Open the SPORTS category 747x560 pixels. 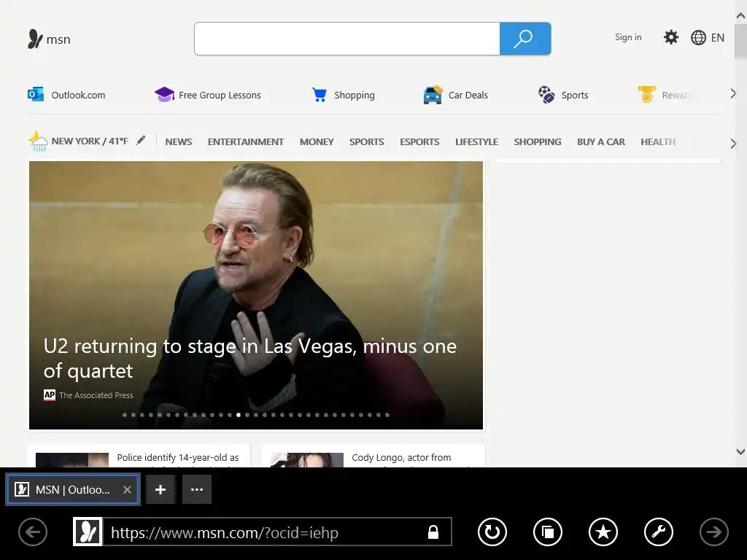click(366, 142)
